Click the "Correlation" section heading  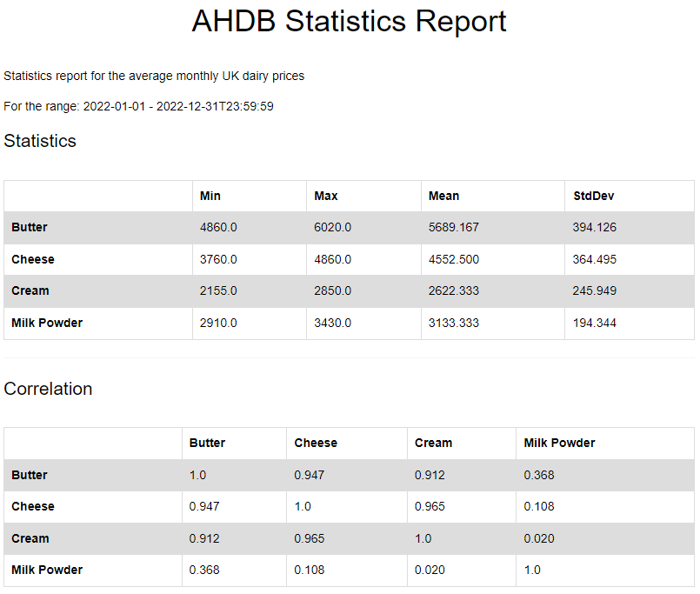(48, 389)
